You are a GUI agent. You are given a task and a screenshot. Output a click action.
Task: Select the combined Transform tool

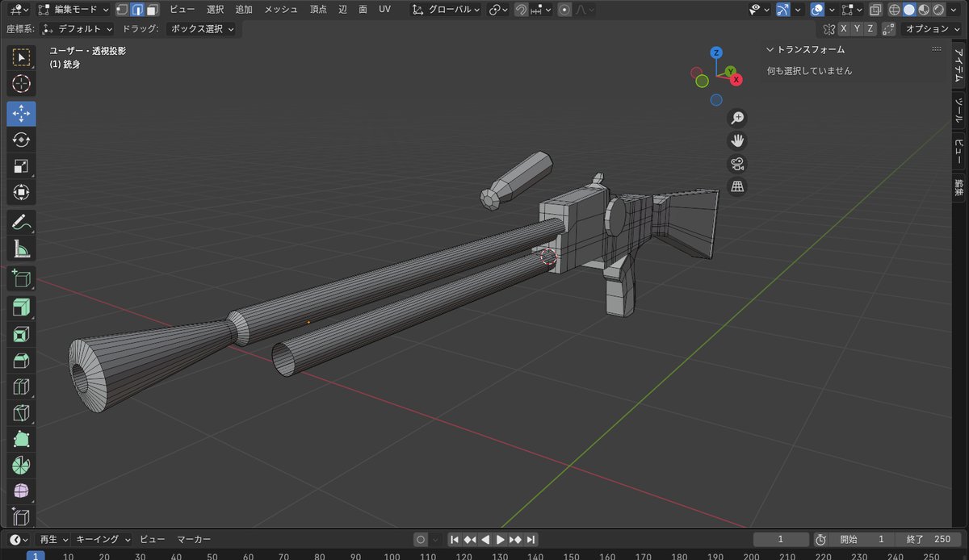(x=21, y=193)
